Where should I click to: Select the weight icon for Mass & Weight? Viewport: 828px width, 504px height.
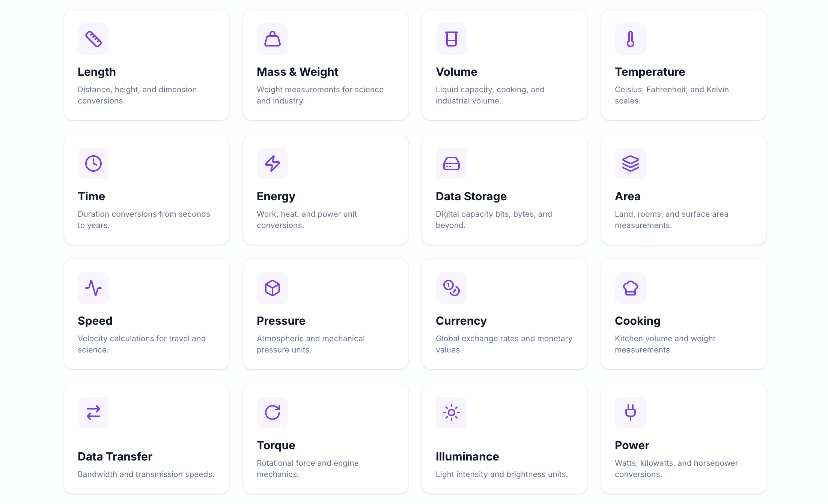[x=272, y=39]
